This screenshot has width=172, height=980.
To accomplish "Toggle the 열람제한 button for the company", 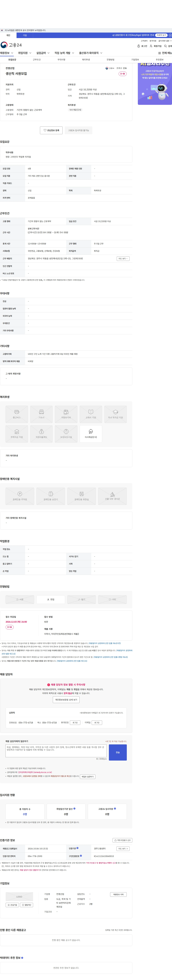I will 27,905.
